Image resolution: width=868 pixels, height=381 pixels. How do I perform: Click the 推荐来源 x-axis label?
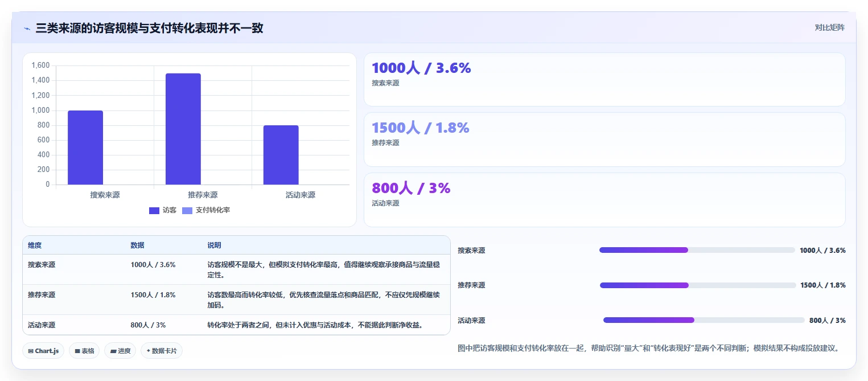[203, 195]
